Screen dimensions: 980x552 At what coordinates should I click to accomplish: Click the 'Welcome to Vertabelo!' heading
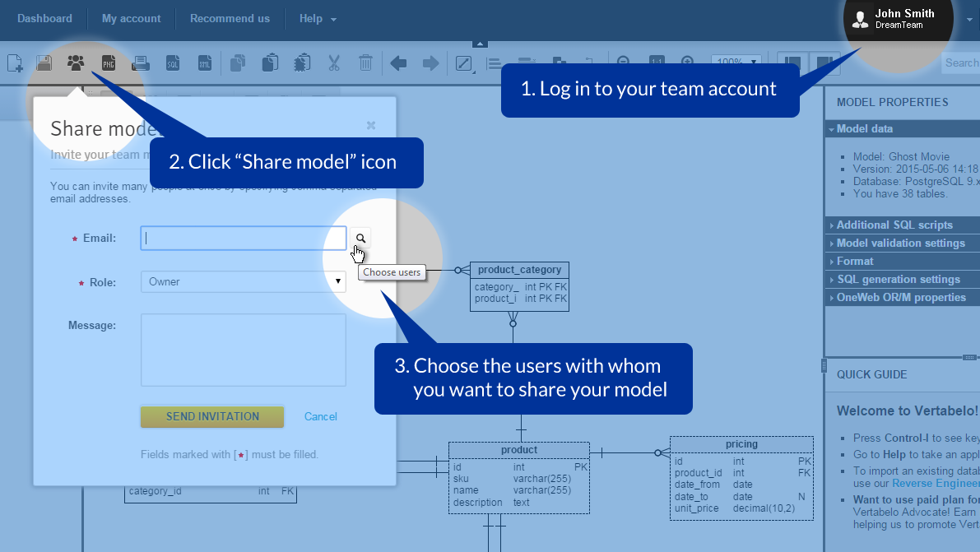point(908,411)
